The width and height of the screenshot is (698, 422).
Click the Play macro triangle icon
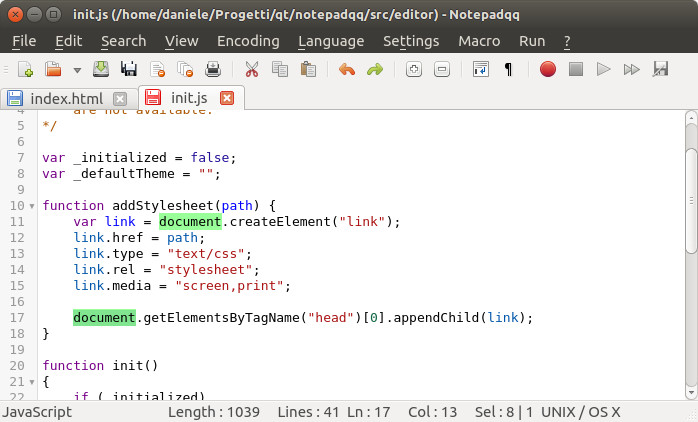pos(603,69)
